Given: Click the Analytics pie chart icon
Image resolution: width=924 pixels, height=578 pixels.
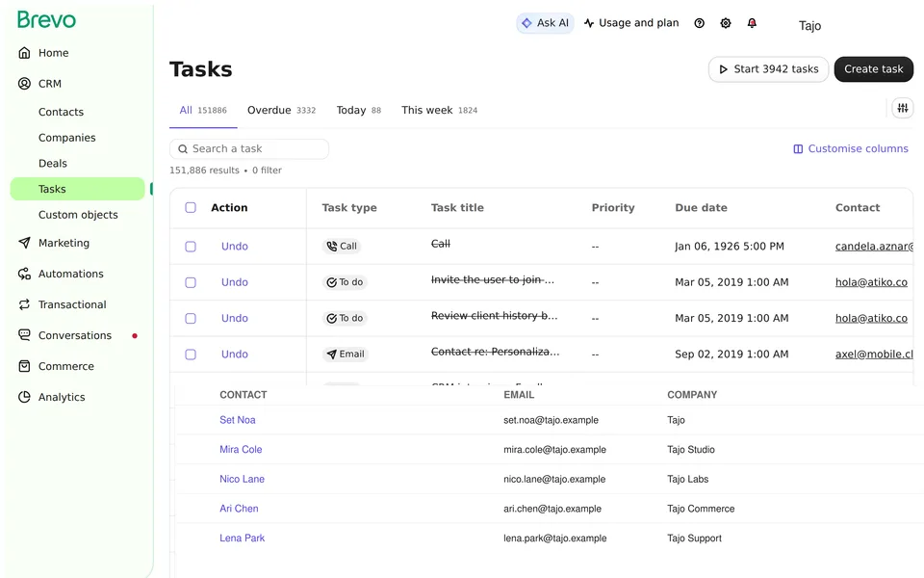Looking at the screenshot, I should pyautogui.click(x=24, y=397).
